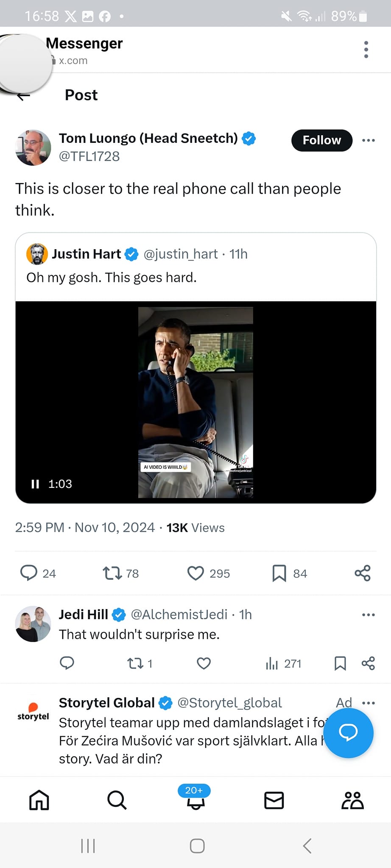Open the Communities tab
This screenshot has width=391, height=868.
(x=352, y=800)
